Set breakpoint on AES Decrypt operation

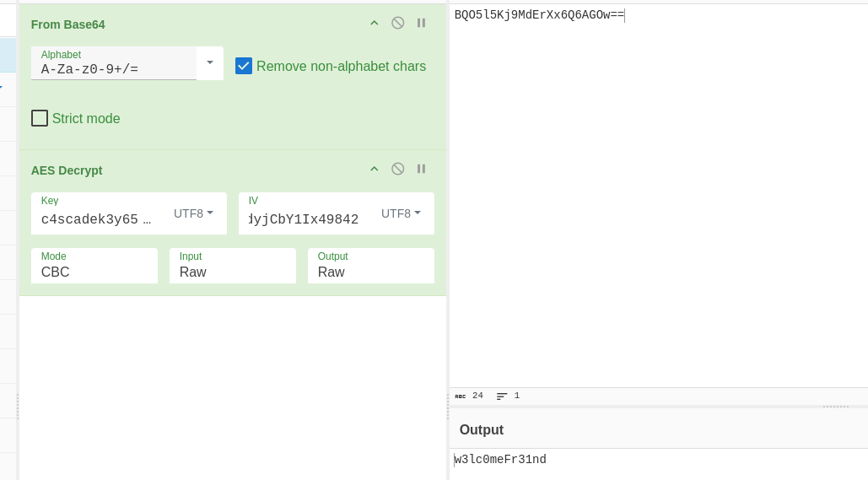pyautogui.click(x=421, y=169)
